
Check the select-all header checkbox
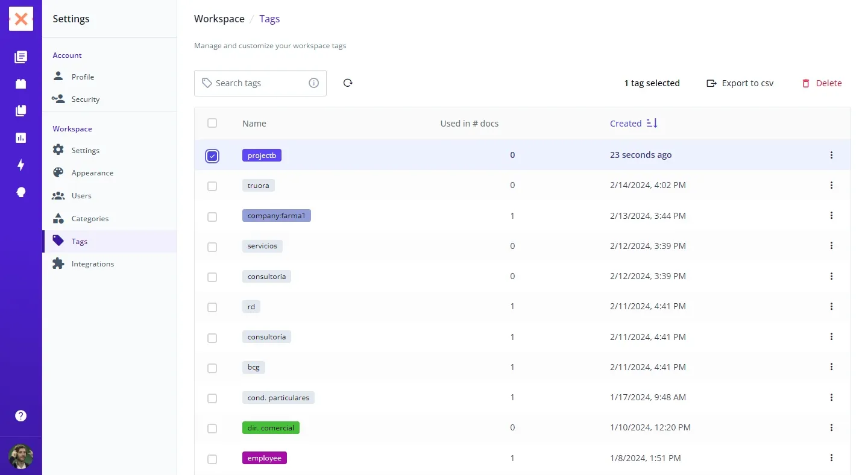point(212,123)
